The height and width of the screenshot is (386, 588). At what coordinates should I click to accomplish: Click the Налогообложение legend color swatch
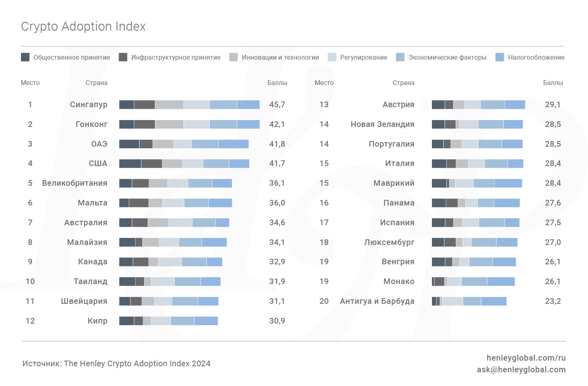coord(500,57)
